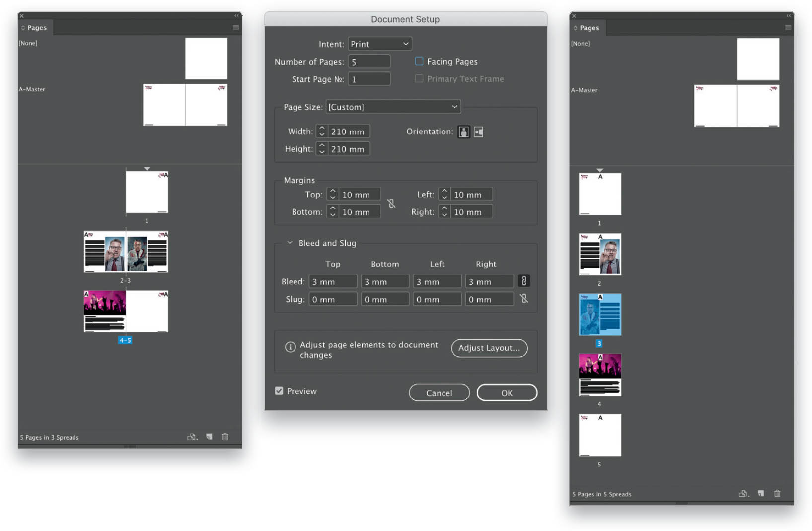Select page 4 thumbnail in right panel
The height and width of the screenshot is (531, 812).
(600, 375)
